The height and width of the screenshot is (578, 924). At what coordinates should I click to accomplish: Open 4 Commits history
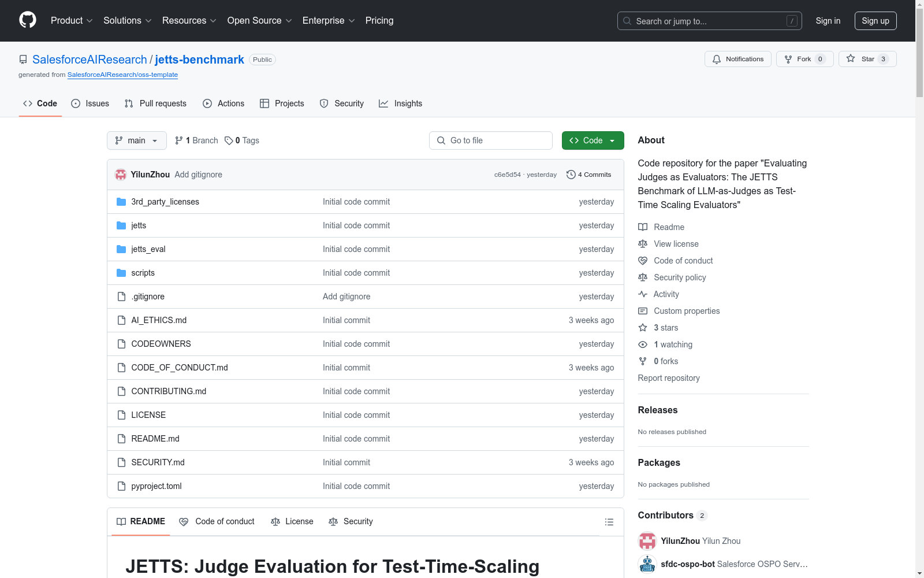pyautogui.click(x=589, y=175)
